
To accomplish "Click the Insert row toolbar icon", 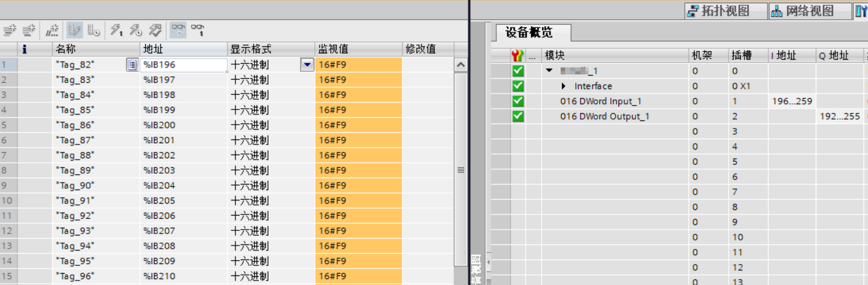I will tap(9, 29).
